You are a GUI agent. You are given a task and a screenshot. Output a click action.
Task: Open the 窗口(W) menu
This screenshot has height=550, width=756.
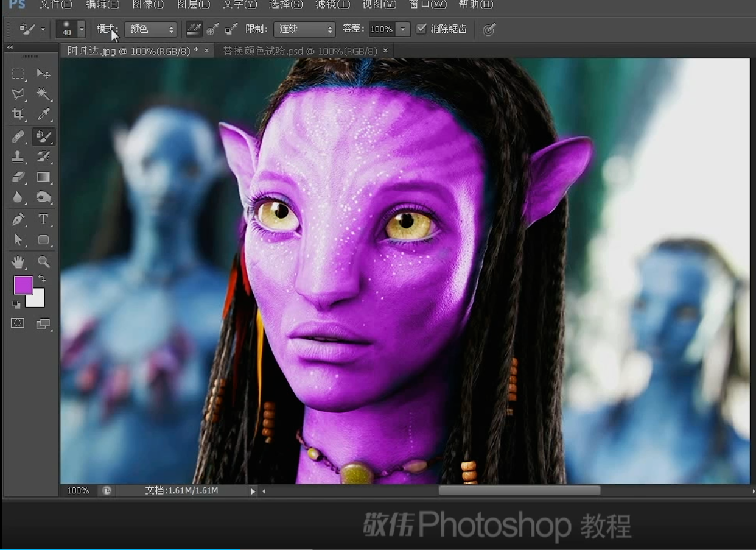click(428, 4)
